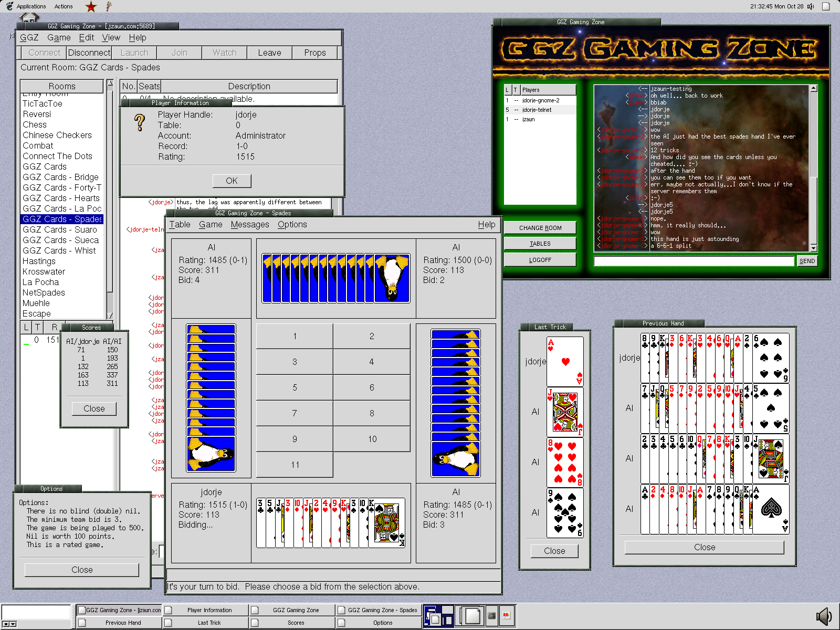The height and width of the screenshot is (630, 840).
Task: Click the CHANGE ROOM button
Action: [540, 228]
